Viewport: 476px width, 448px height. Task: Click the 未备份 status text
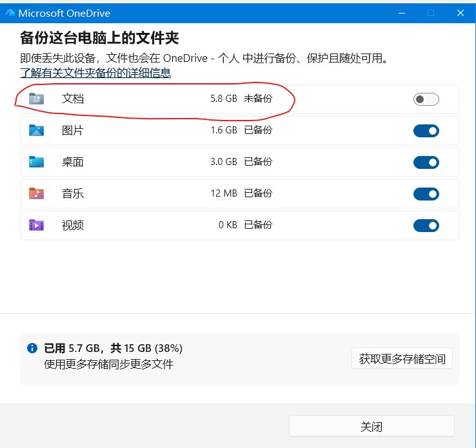tap(258, 99)
